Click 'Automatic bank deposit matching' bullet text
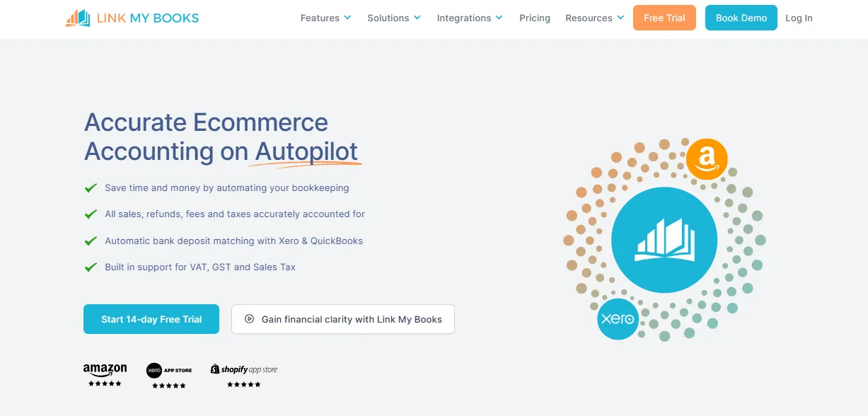 [234, 241]
